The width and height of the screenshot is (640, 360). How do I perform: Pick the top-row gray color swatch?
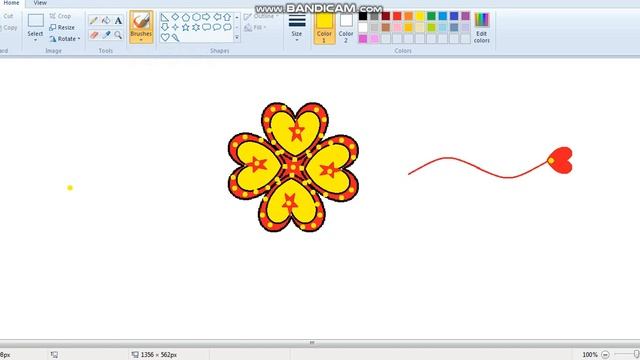pyautogui.click(x=374, y=16)
